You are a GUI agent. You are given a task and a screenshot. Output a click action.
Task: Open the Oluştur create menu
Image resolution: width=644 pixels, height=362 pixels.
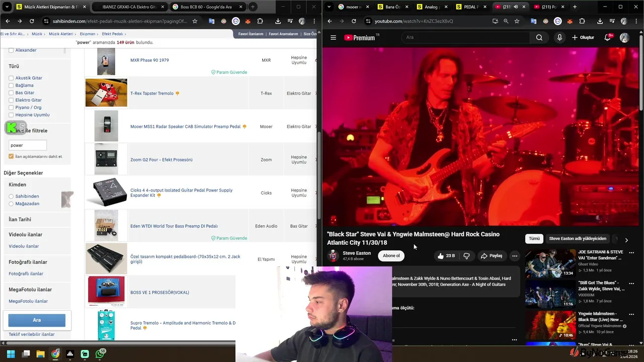(583, 38)
